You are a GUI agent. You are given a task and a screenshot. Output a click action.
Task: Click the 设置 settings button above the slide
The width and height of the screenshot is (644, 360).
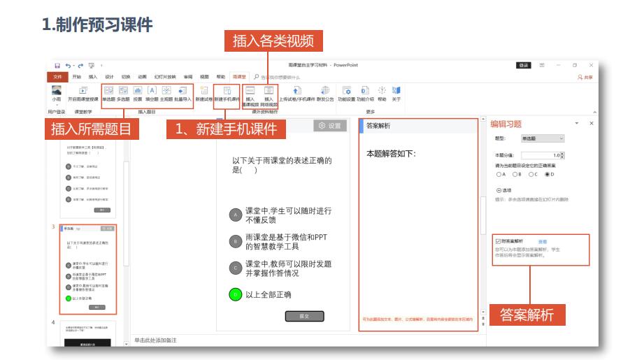click(x=330, y=126)
